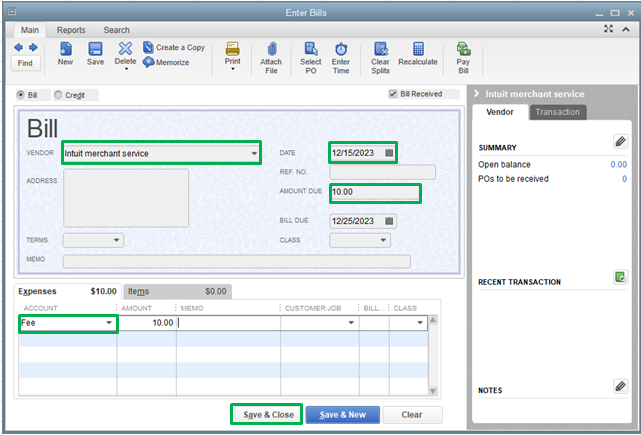
Task: Open the Terms dropdown
Action: [116, 240]
